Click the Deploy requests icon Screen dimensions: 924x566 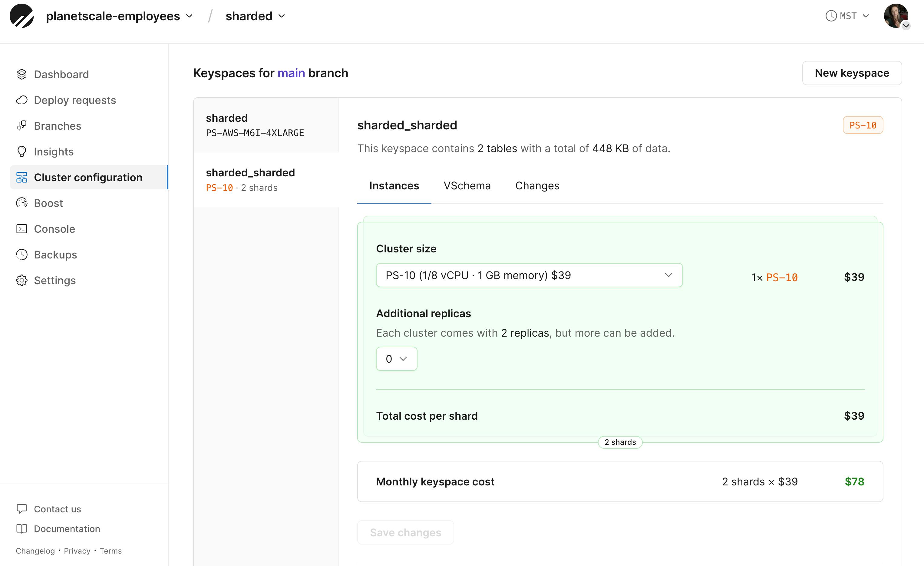tap(22, 100)
